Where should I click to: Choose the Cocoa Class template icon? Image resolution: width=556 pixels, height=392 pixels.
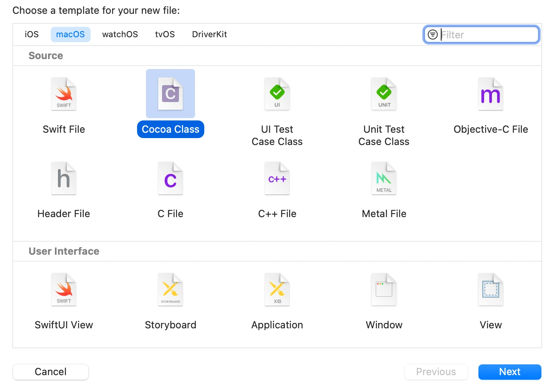[170, 94]
